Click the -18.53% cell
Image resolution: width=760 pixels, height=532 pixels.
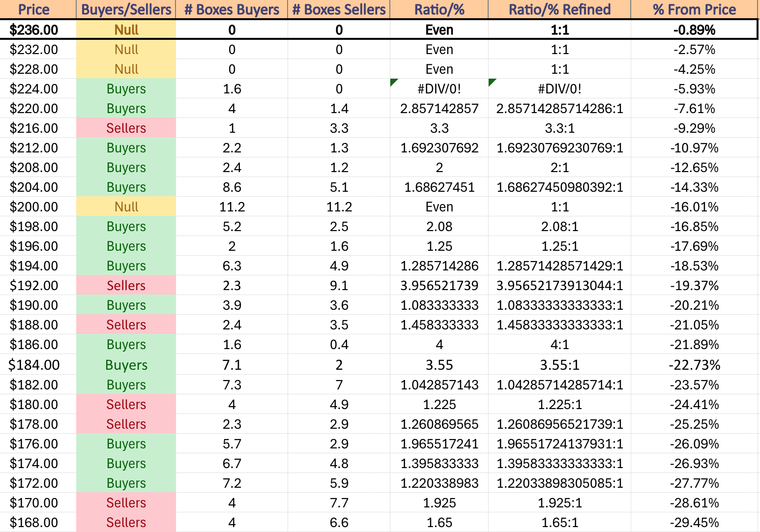[694, 266]
